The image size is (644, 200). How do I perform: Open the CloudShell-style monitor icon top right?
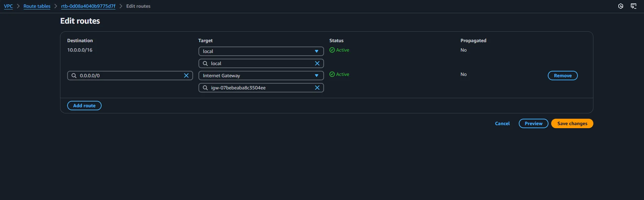click(x=634, y=6)
